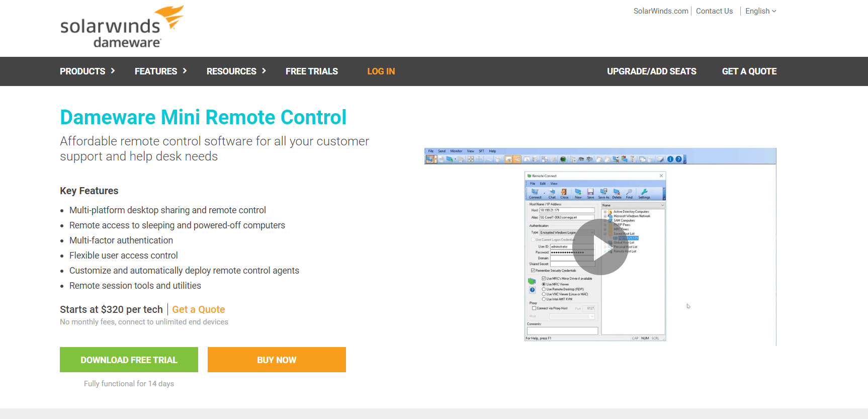Follow the orange Get a Quote link
Screen dimensions: 868x419
[x=199, y=309]
